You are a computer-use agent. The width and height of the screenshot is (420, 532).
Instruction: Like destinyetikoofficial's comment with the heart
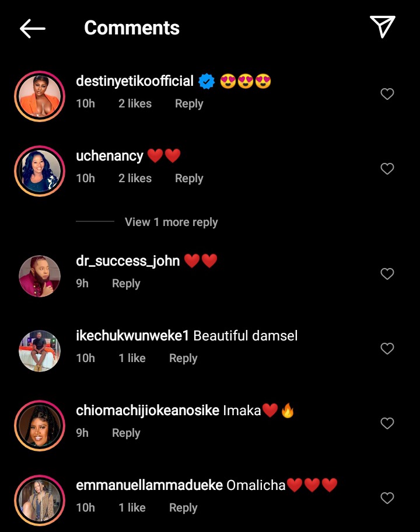click(387, 94)
